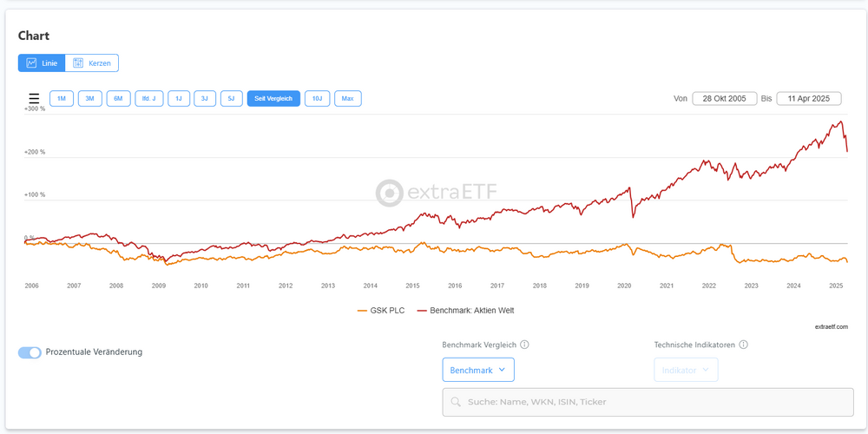Image resolution: width=868 pixels, height=434 pixels.
Task: Click the info icon beside Benchmark Vergleich
Action: click(x=524, y=345)
